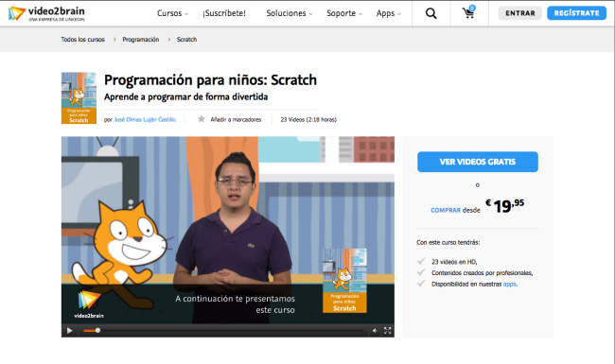Click the Scratch course cover thumbnail beside the title
615x364 pixels.
[x=79, y=98]
